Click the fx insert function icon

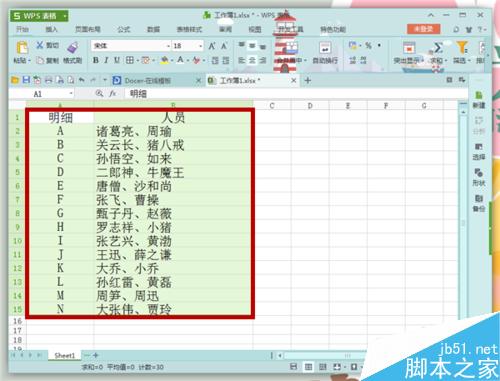(x=113, y=94)
